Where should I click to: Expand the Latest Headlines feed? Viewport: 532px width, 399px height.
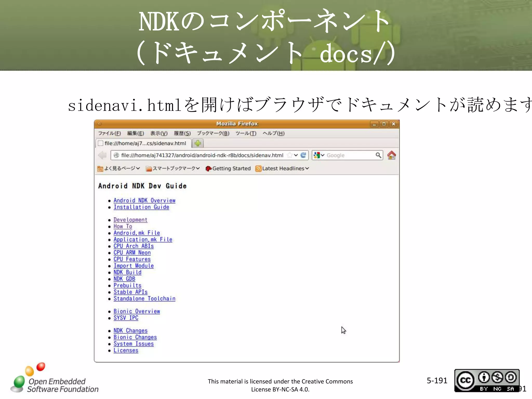point(282,169)
